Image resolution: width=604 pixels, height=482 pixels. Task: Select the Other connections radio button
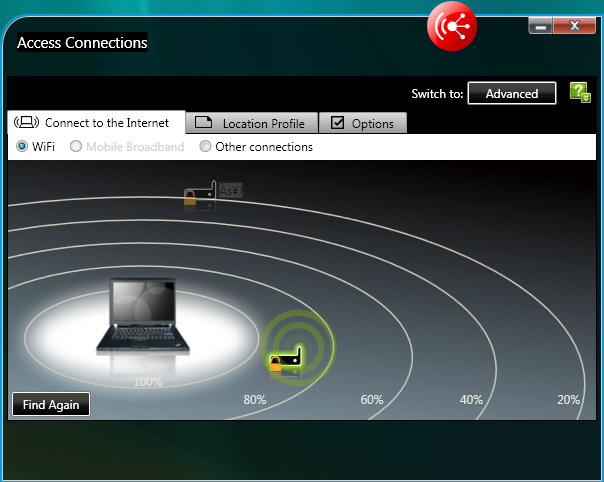(205, 146)
